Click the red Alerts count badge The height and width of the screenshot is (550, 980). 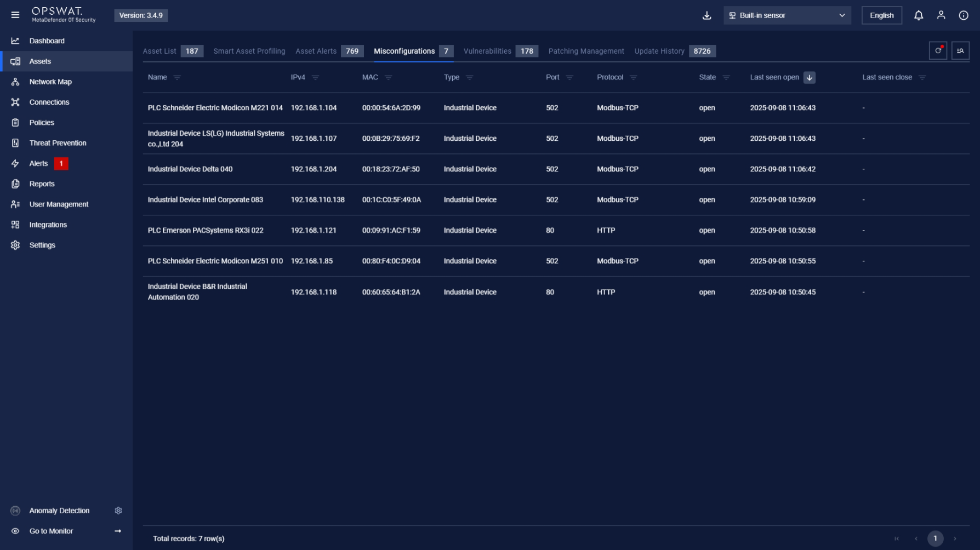[61, 163]
